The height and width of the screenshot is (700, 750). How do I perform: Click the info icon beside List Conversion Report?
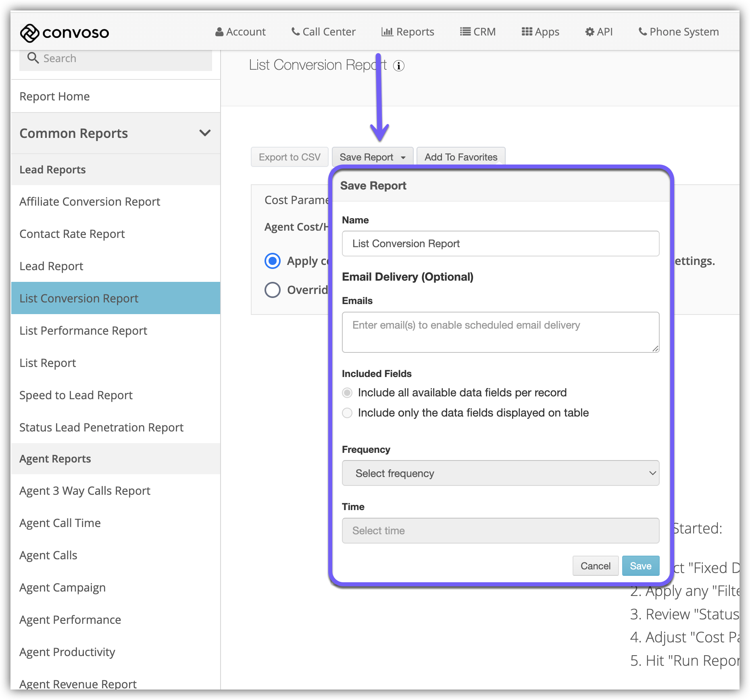(x=398, y=66)
